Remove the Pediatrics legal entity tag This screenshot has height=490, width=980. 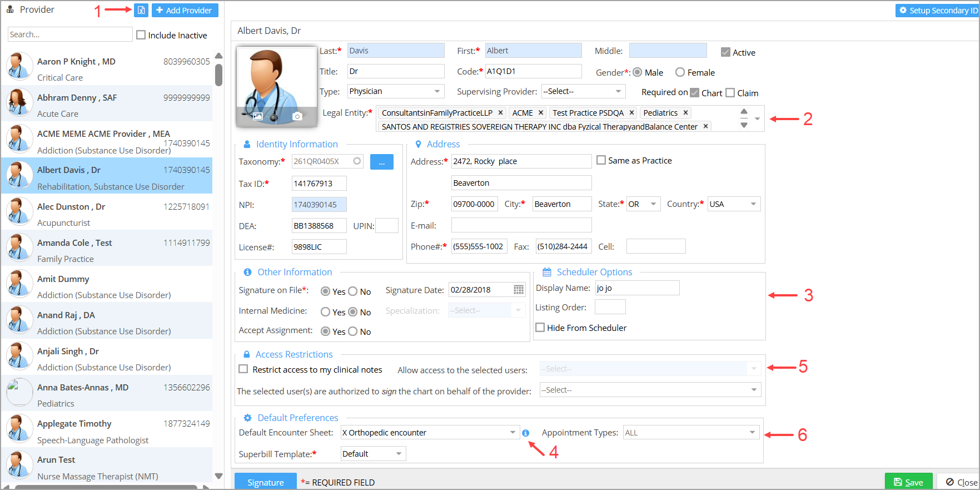[685, 112]
